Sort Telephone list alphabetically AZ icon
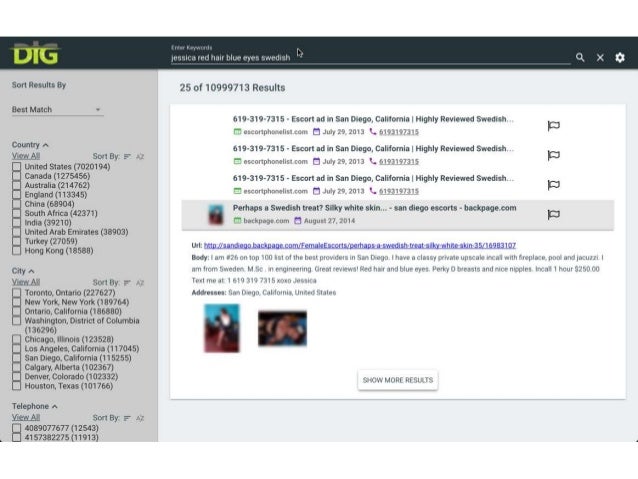638x479 pixels. 140,418
